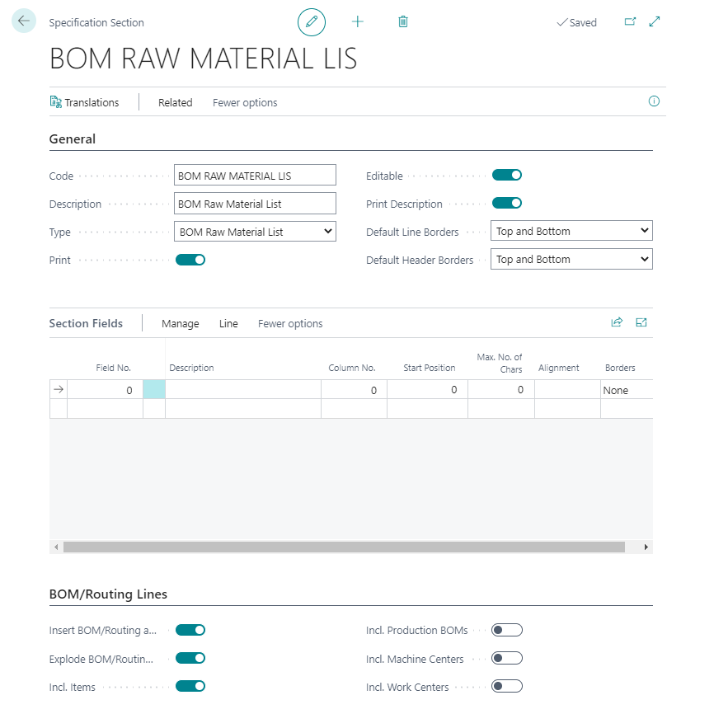Click the BOM RAW MATERIAL LIS page title
This screenshot has height=728, width=714.
[204, 59]
